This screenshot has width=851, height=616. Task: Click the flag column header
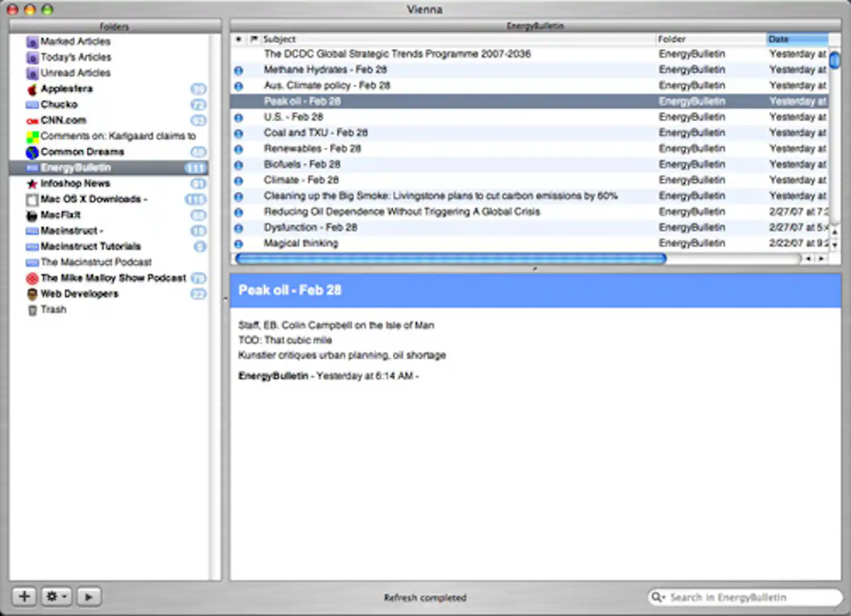pyautogui.click(x=254, y=39)
